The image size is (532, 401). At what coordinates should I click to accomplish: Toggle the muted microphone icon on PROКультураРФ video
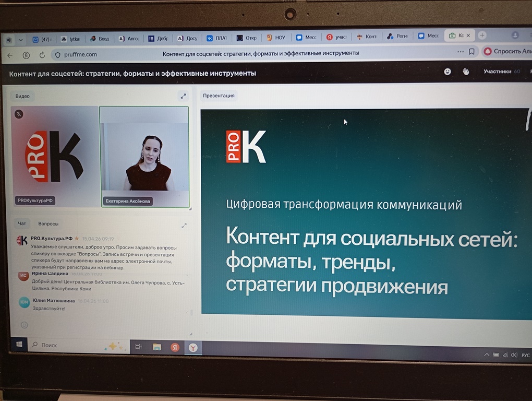[x=19, y=114]
